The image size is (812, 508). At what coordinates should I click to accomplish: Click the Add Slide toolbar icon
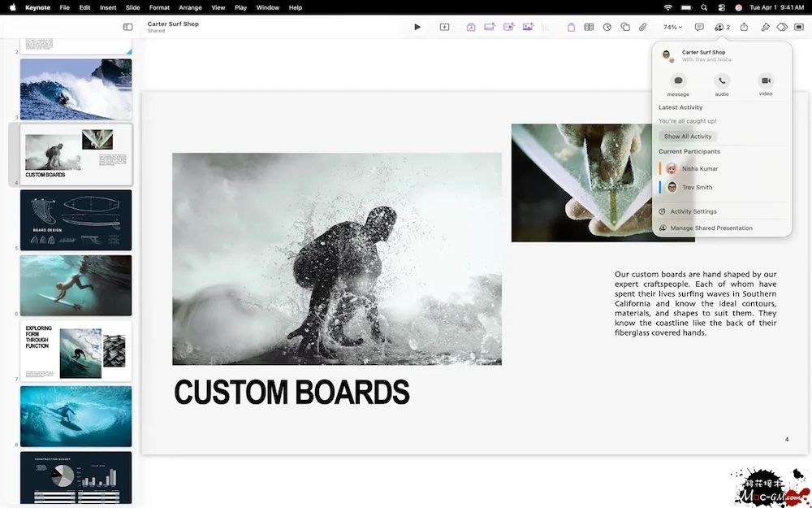[x=444, y=27]
